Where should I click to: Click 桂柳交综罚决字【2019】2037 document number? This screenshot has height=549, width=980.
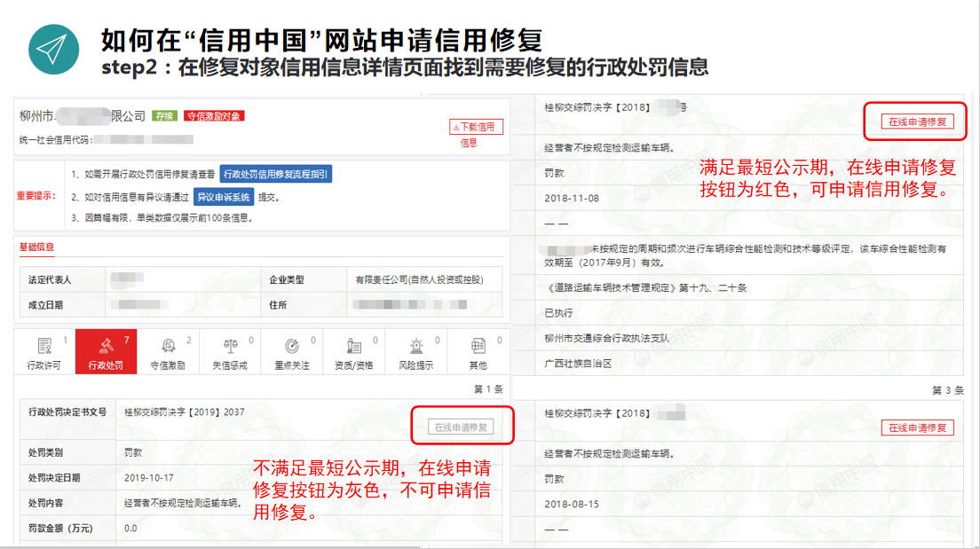click(185, 412)
